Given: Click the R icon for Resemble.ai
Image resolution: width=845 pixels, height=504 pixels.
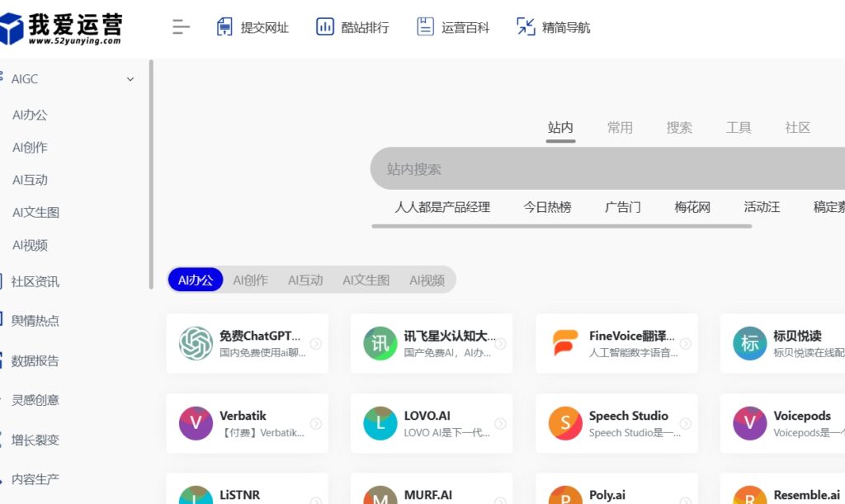Looking at the screenshot, I should pos(749,496).
